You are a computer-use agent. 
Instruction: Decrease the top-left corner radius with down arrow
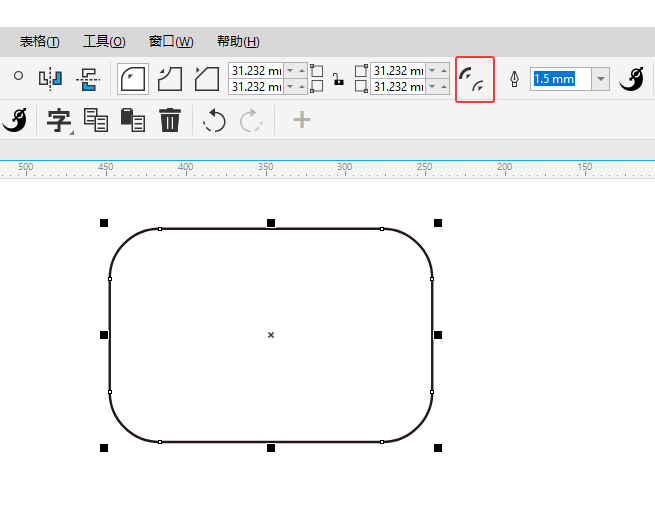point(290,71)
